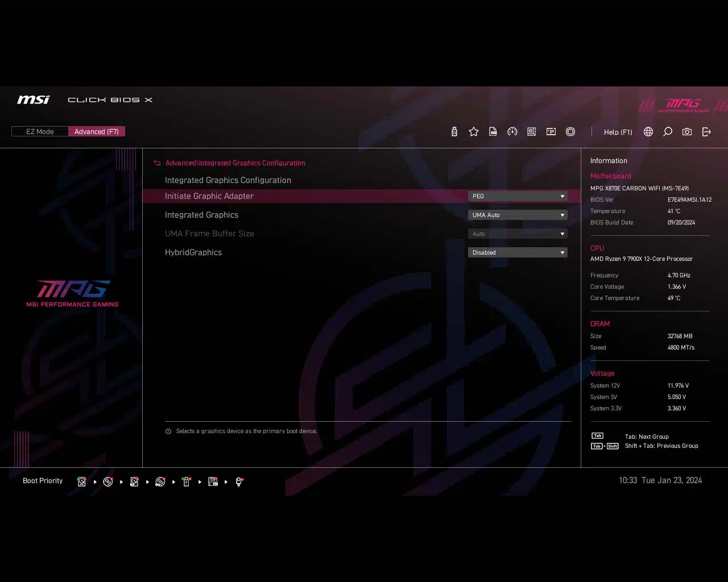Image resolution: width=728 pixels, height=582 pixels.
Task: Click the AMD Ryzen 9 7900X processor name
Action: coord(642,259)
